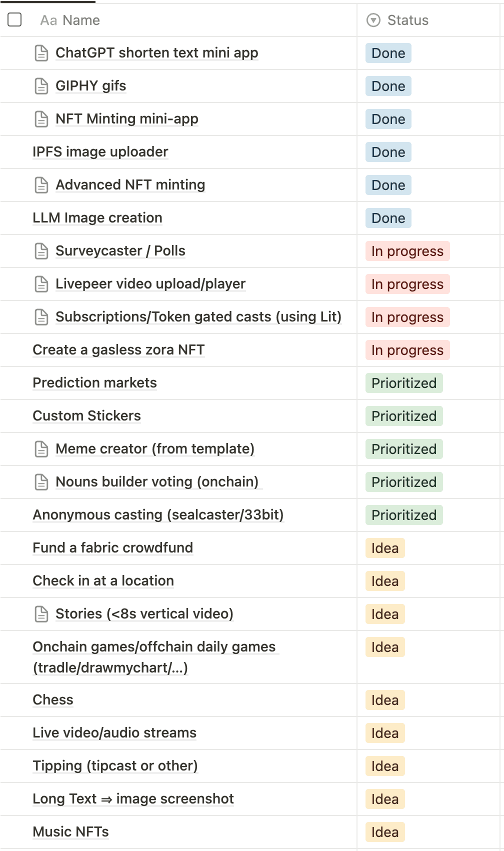Click the Status column dropdown circle icon
This screenshot has width=504, height=851.
point(373,20)
